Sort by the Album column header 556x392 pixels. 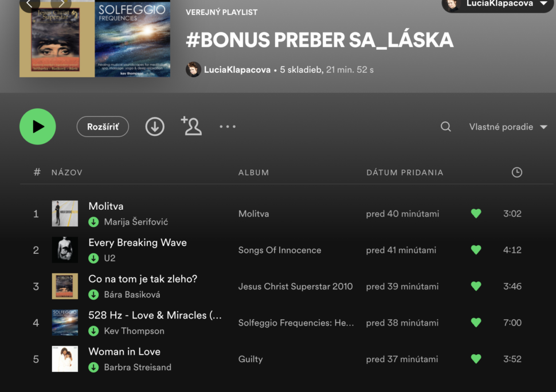click(x=253, y=173)
